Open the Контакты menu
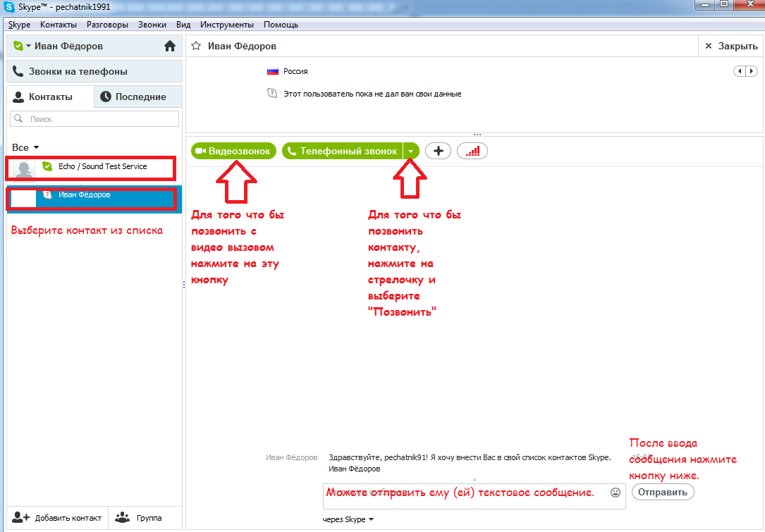This screenshot has height=532, width=765. 59,25
